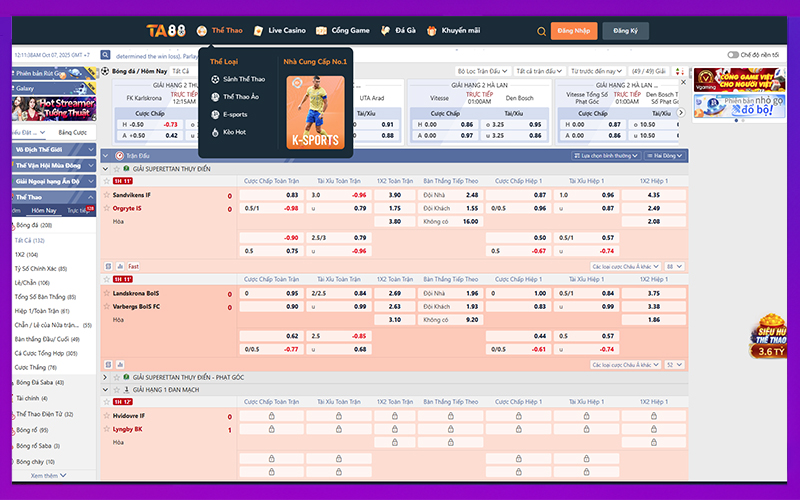Toggle the Chế độ nền tối switch
Viewport: 800px width, 500px height.
733,55
